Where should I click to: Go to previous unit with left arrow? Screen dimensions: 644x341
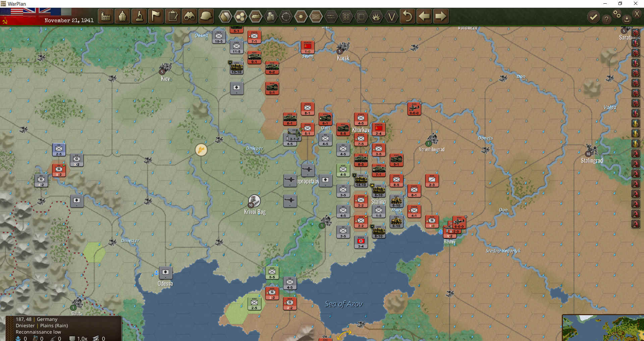point(424,16)
